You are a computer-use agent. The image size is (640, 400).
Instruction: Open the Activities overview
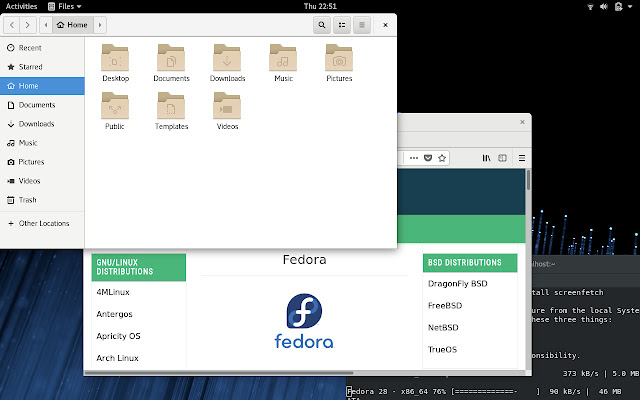coord(21,6)
